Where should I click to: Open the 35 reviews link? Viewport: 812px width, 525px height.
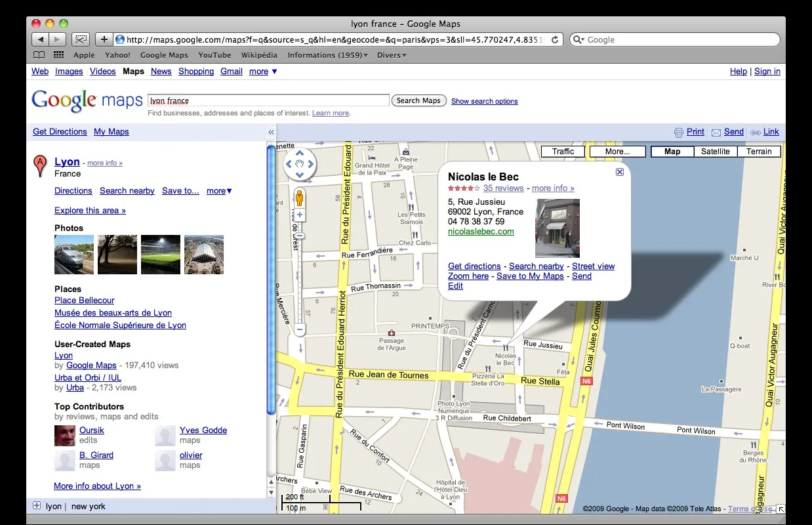tap(504, 188)
